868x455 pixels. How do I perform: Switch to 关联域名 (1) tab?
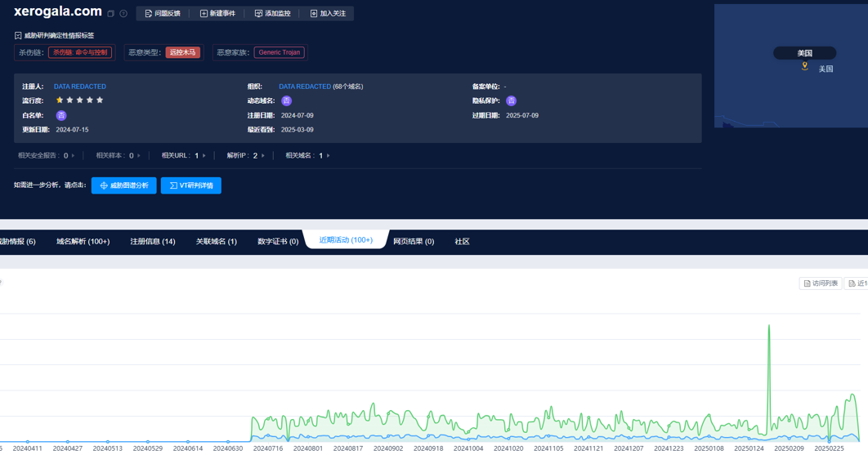point(217,241)
